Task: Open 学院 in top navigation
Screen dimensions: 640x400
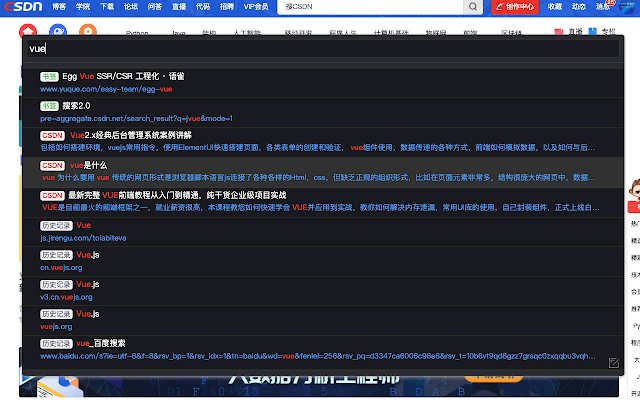Action: tap(83, 7)
